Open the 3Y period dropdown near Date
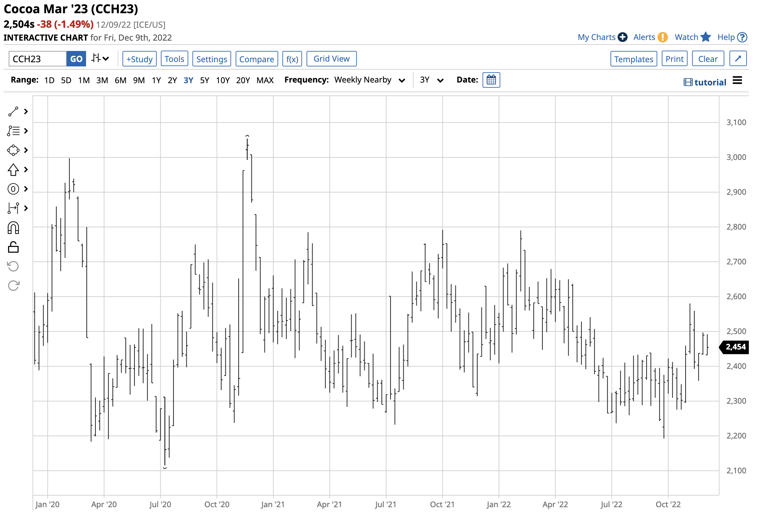Viewport: 782px width, 532px height. coord(431,80)
